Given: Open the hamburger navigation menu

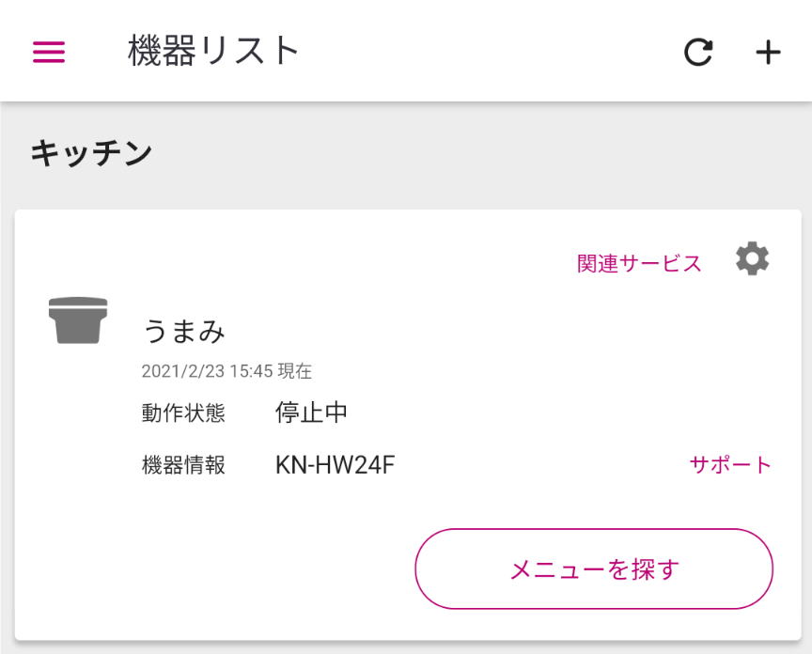Looking at the screenshot, I should 49,52.
